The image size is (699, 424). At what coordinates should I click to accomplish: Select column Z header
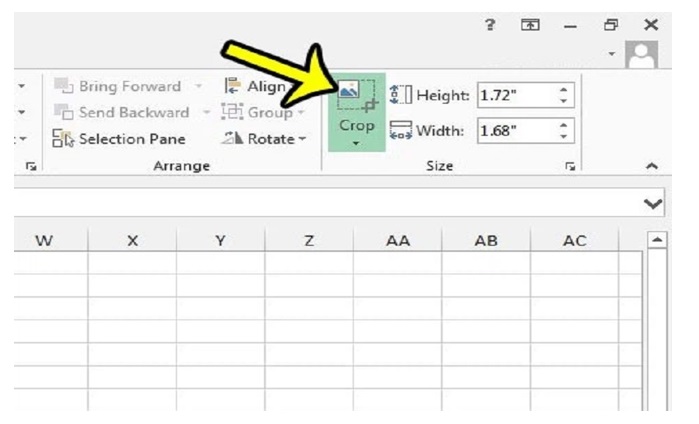[x=309, y=241]
